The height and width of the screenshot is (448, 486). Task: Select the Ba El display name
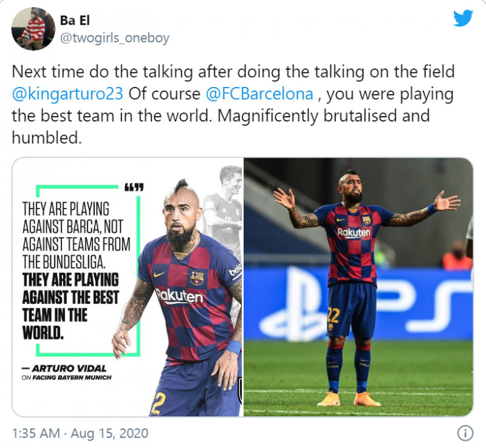(x=75, y=21)
